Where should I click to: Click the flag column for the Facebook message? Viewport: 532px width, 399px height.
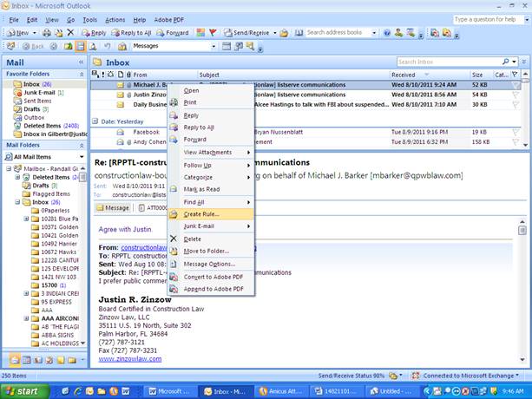tap(516, 132)
